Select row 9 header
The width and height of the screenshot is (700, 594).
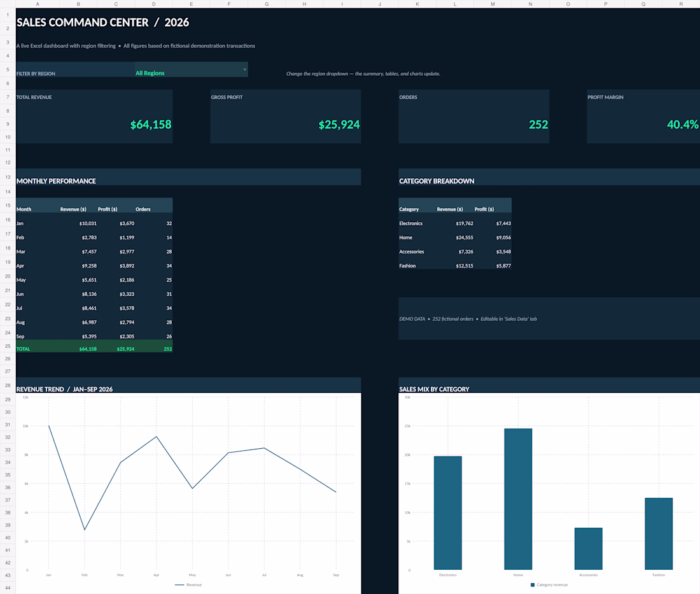8,124
